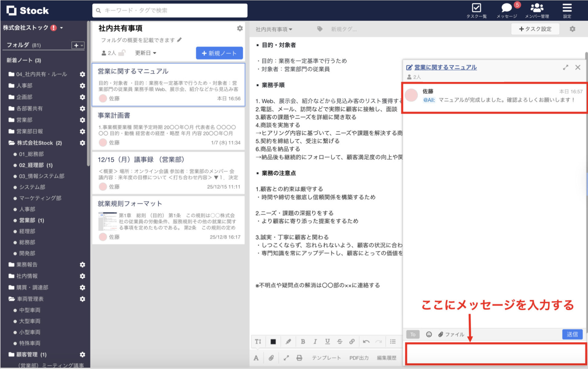Open gear for 車両管理表 folder

click(x=82, y=299)
